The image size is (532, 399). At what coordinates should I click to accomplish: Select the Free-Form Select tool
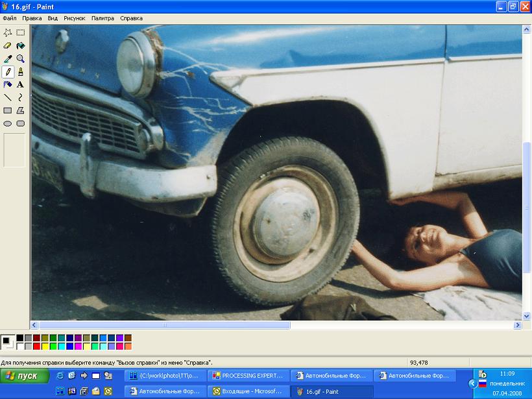click(x=8, y=32)
